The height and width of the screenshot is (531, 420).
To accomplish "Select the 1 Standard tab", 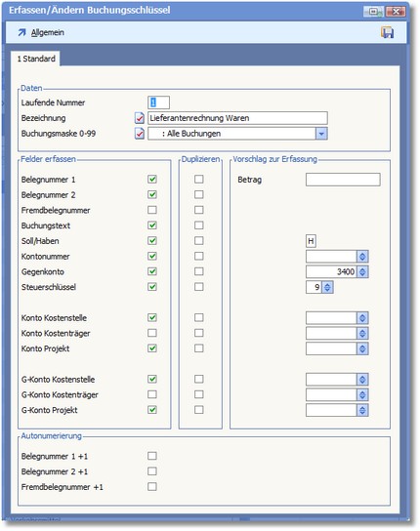I will tap(36, 59).
